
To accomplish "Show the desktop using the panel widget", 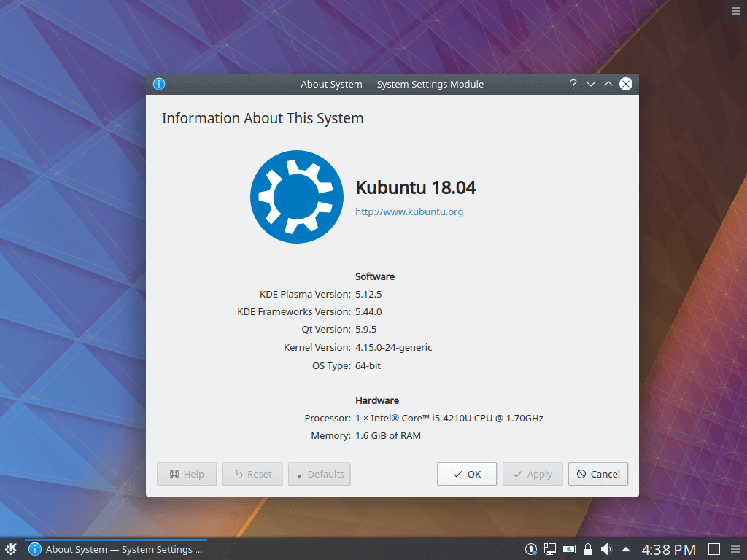I will (x=713, y=549).
